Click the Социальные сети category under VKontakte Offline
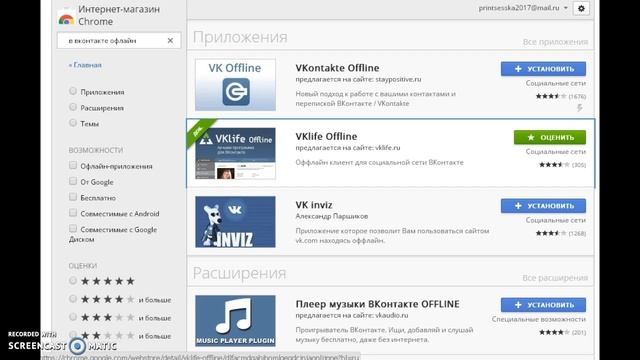The width and height of the screenshot is (640, 360). tap(556, 83)
